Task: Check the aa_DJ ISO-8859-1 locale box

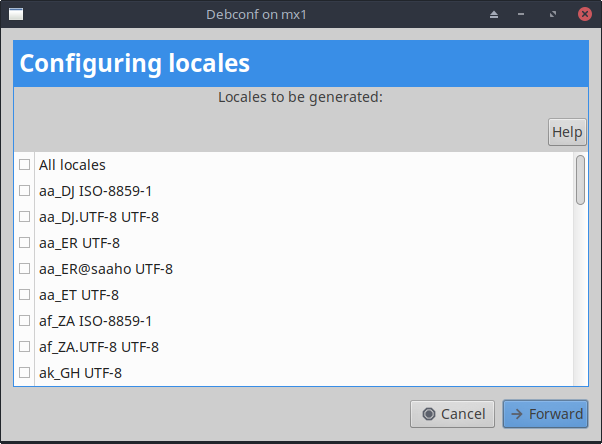Action: pos(25,191)
